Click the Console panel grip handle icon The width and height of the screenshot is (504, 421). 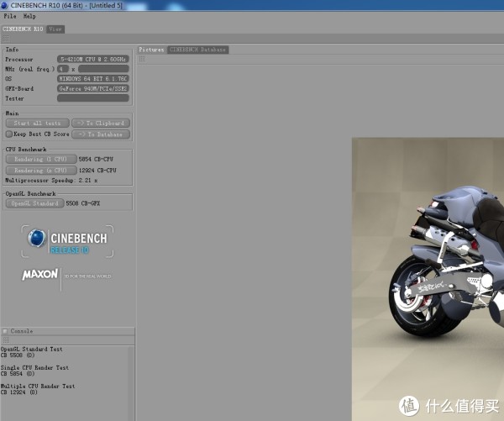(x=6, y=340)
